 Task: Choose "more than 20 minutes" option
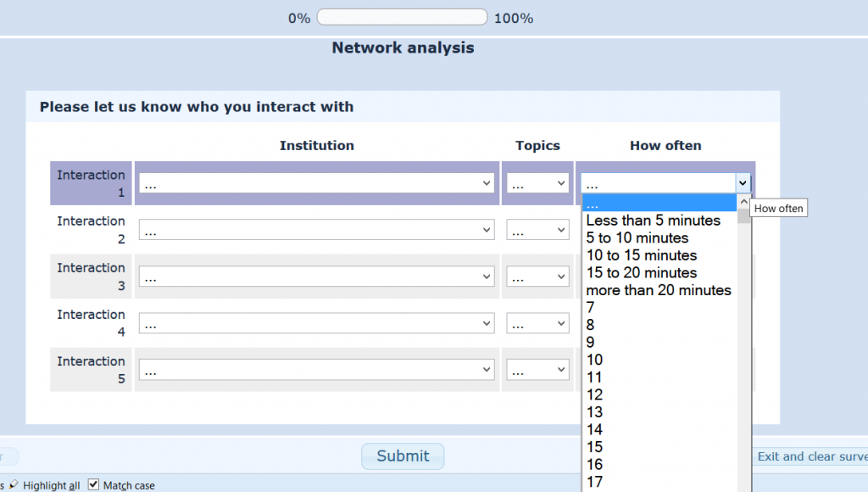[658, 290]
